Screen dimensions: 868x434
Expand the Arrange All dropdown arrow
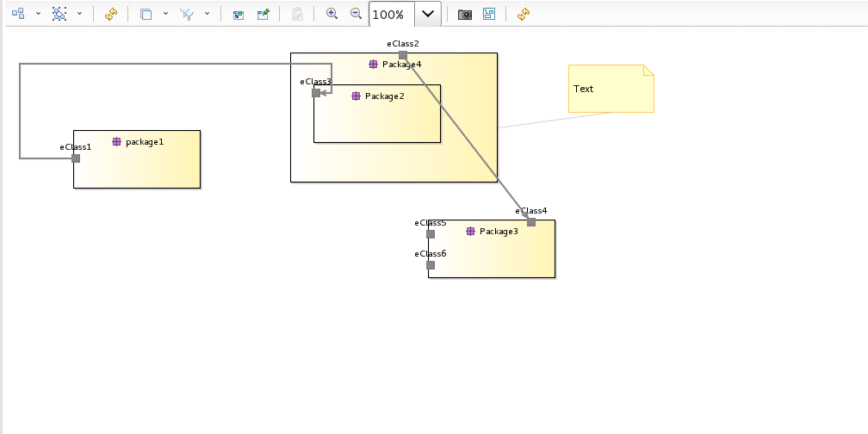[x=38, y=14]
